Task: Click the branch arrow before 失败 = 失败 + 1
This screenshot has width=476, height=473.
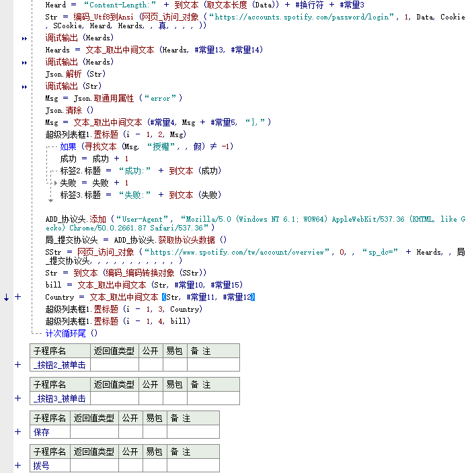Action: pos(56,183)
